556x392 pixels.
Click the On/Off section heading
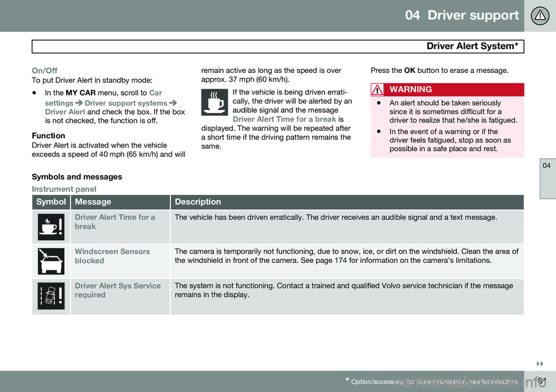(45, 71)
